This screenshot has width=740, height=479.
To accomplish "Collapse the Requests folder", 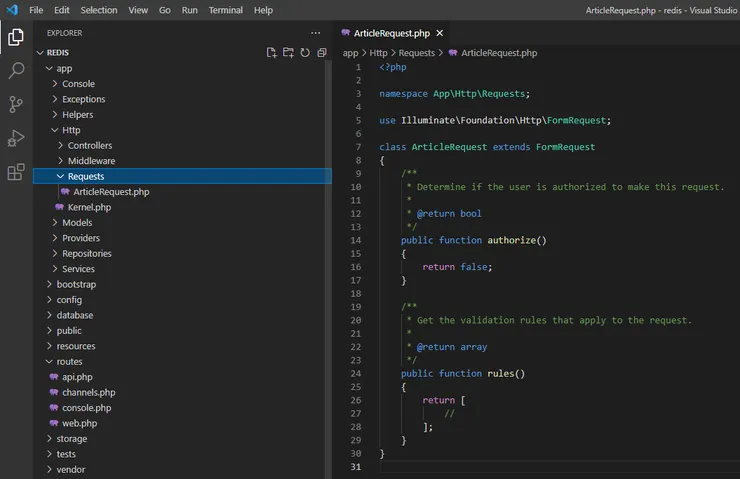I will tap(85, 176).
